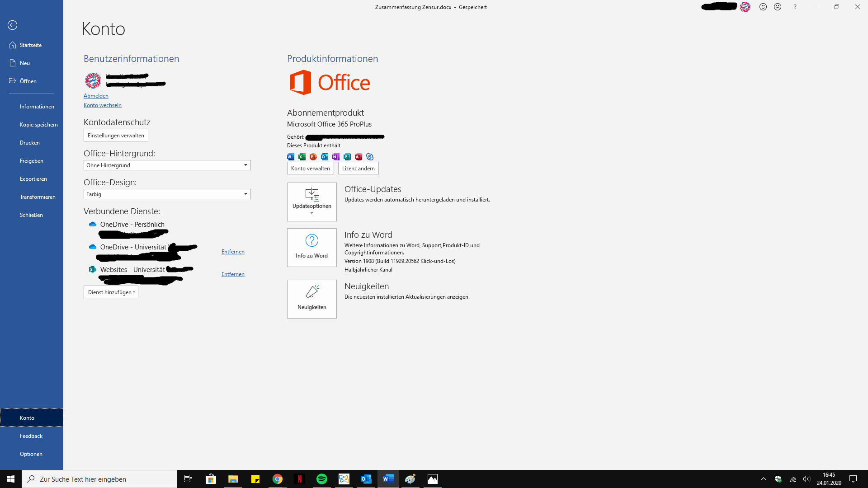
Task: Open the Feedback page
Action: 32,436
